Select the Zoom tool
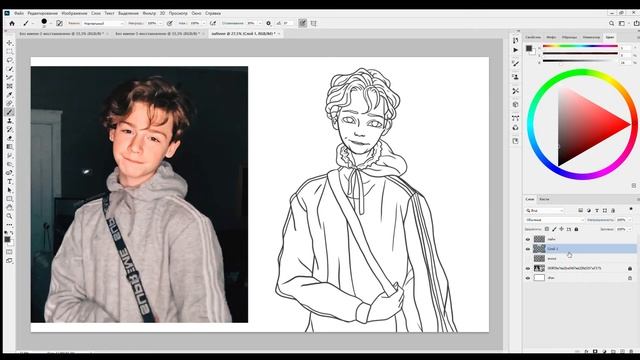 tap(9, 216)
